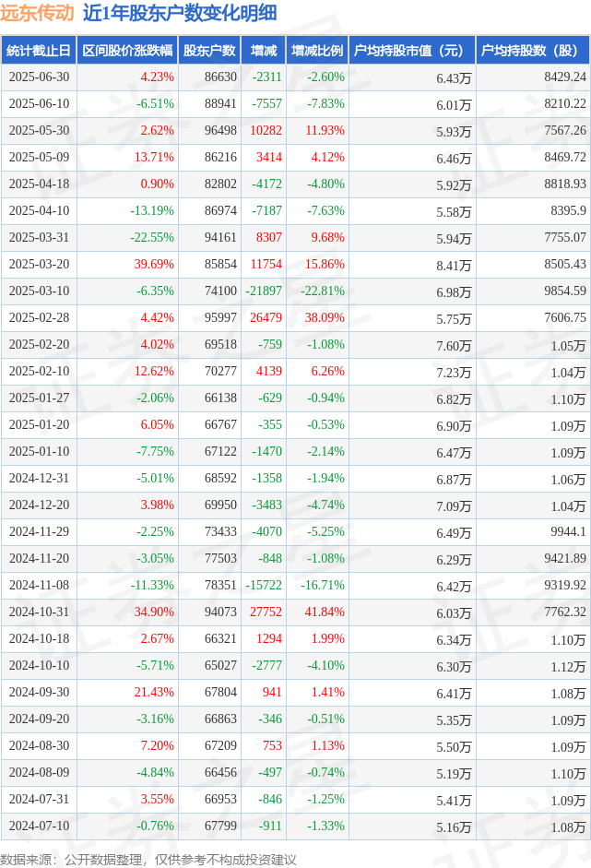Click the 户均持股数（股）header
Viewport: 591px width, 868px height.
click(533, 51)
